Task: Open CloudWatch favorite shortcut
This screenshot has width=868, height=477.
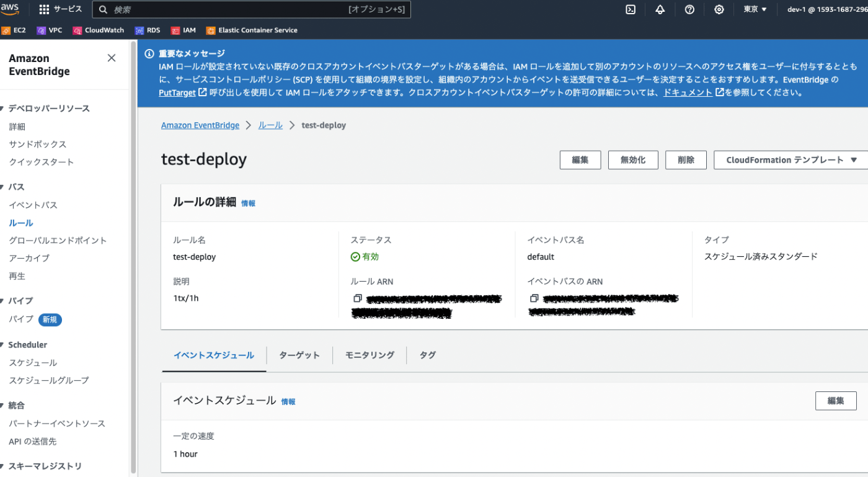Action: point(99,30)
